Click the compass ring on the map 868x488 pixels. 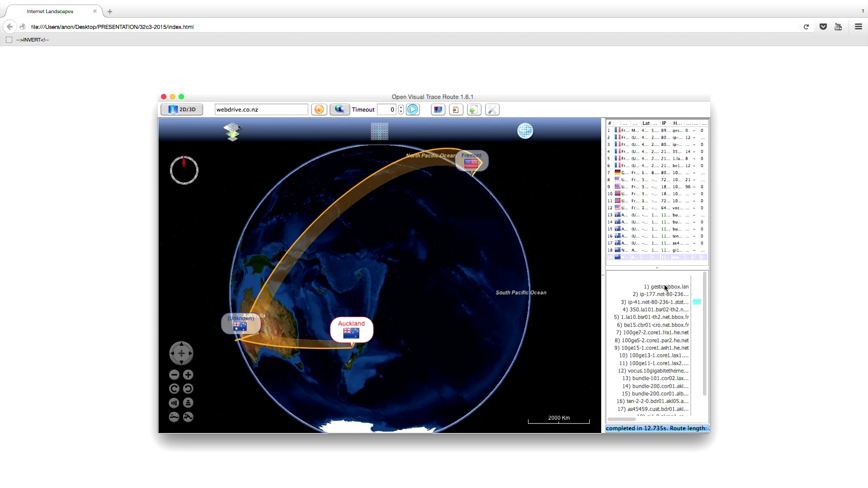[x=184, y=170]
